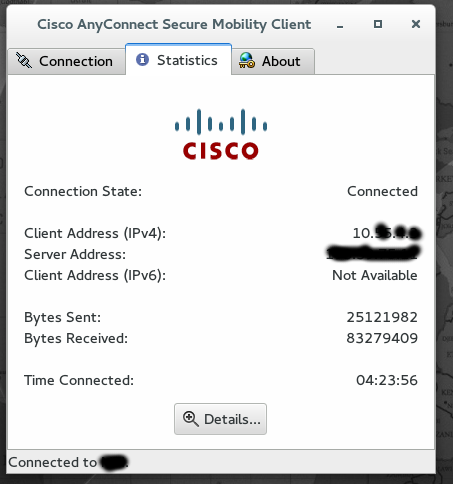Image resolution: width=453 pixels, height=484 pixels.
Task: Click the Bytes Sent value 25121982
Action: click(x=382, y=317)
